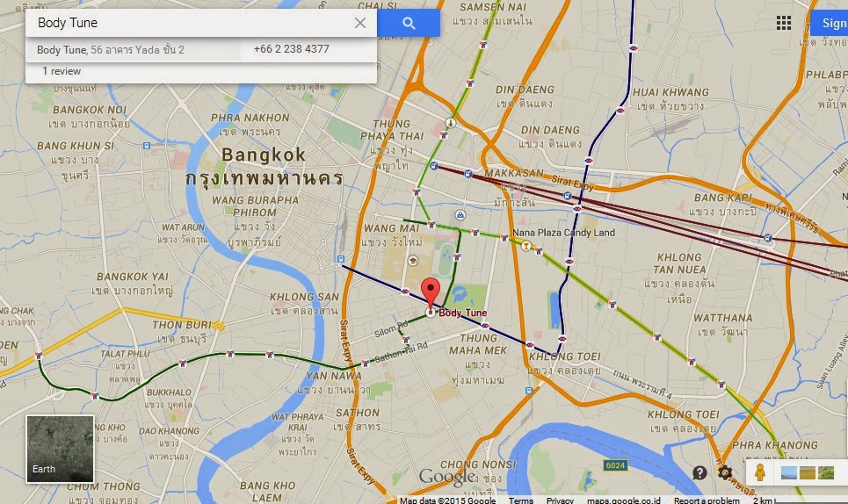The image size is (848, 504).
Task: Click the blue search magnifier button
Action: [x=409, y=23]
